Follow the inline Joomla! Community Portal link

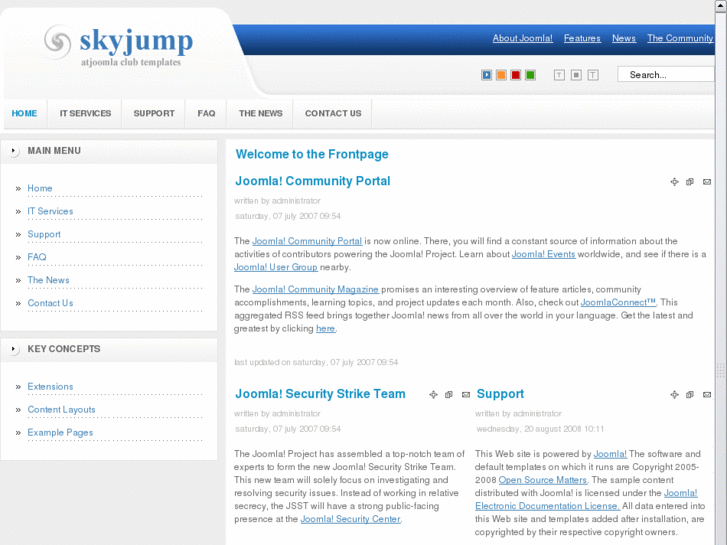[x=307, y=241]
